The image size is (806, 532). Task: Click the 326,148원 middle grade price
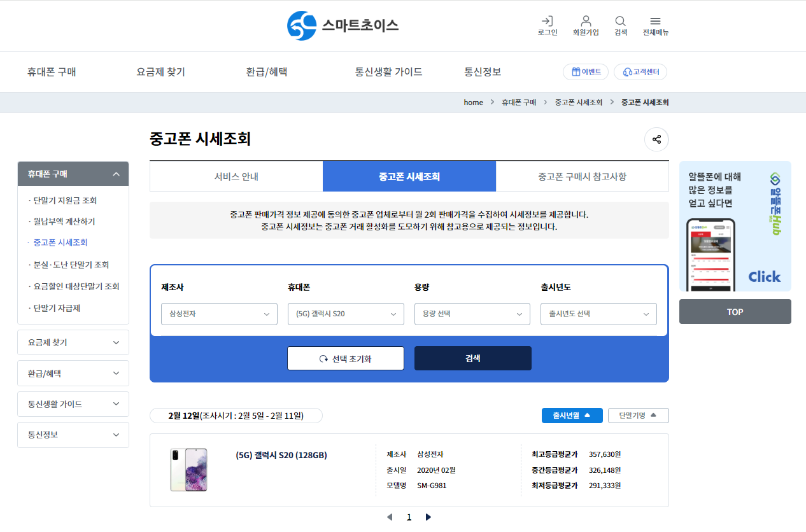tap(605, 470)
